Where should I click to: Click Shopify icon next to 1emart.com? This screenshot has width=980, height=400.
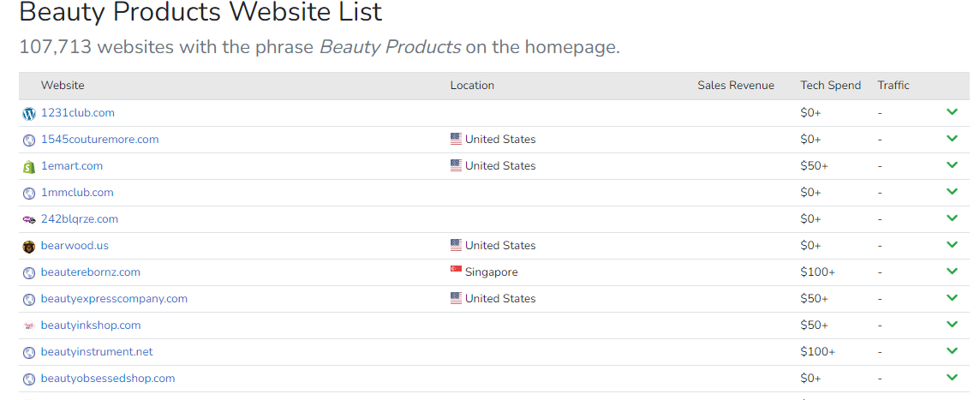[29, 167]
